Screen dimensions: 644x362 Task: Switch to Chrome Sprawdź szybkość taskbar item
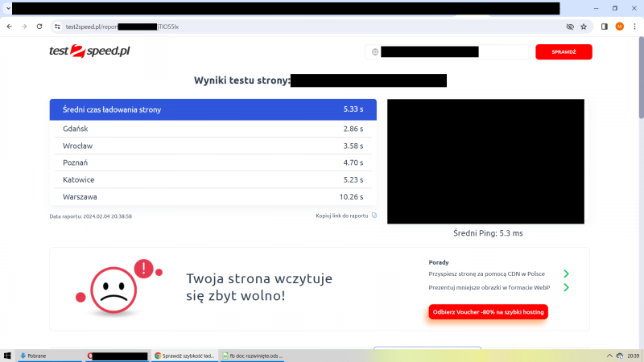point(184,356)
